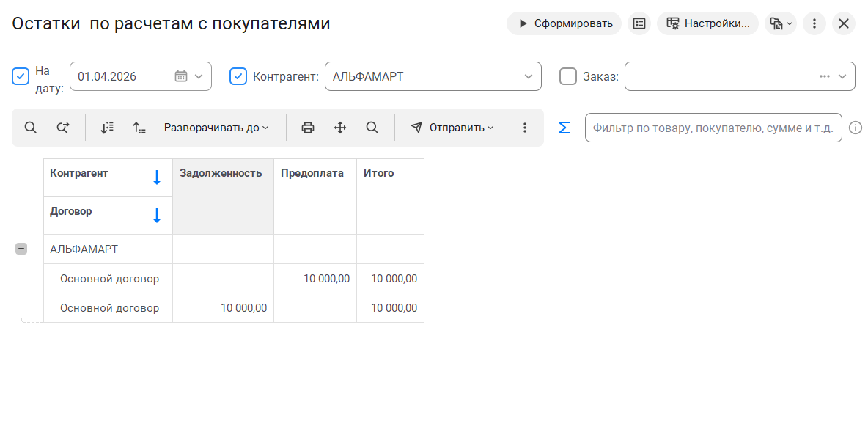868x432 pixels.
Task: Open the Контрагент АЛЬФАМАРТ dropdown list
Action: (x=529, y=76)
